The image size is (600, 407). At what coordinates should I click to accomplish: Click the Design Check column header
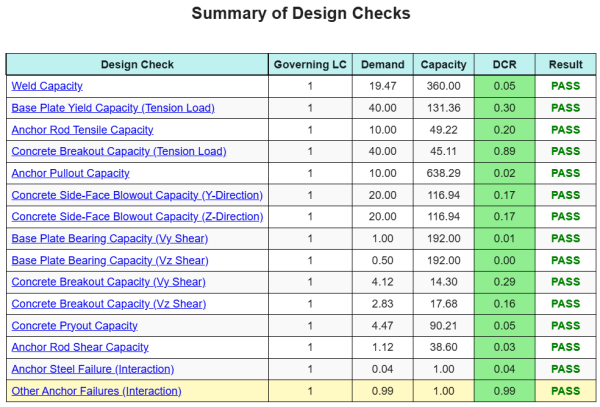click(137, 65)
